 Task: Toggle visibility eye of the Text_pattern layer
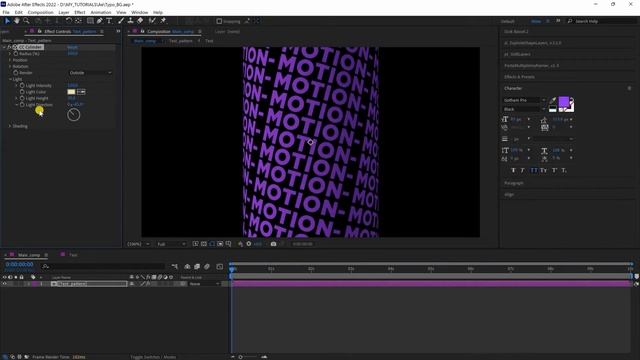pyautogui.click(x=4, y=284)
